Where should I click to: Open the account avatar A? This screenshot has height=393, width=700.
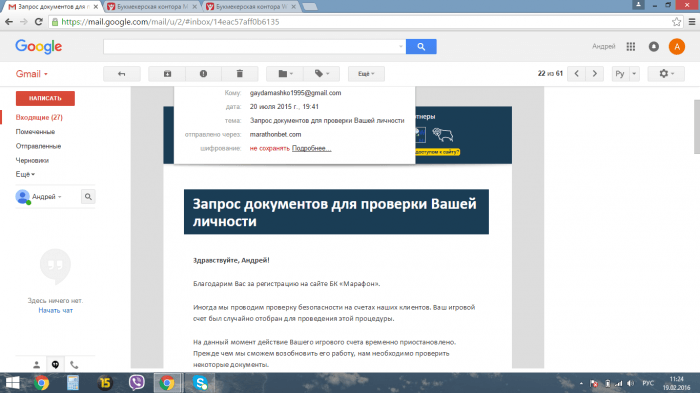[677, 46]
